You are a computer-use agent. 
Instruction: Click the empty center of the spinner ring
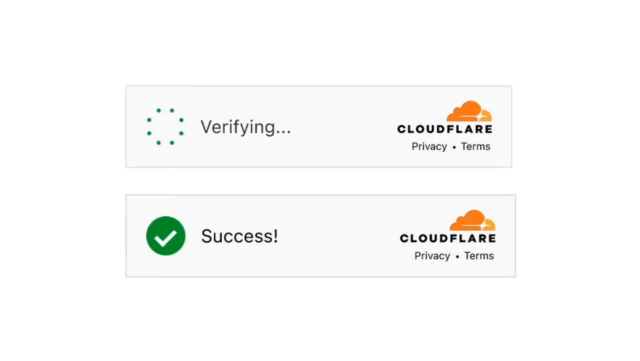[x=165, y=127]
